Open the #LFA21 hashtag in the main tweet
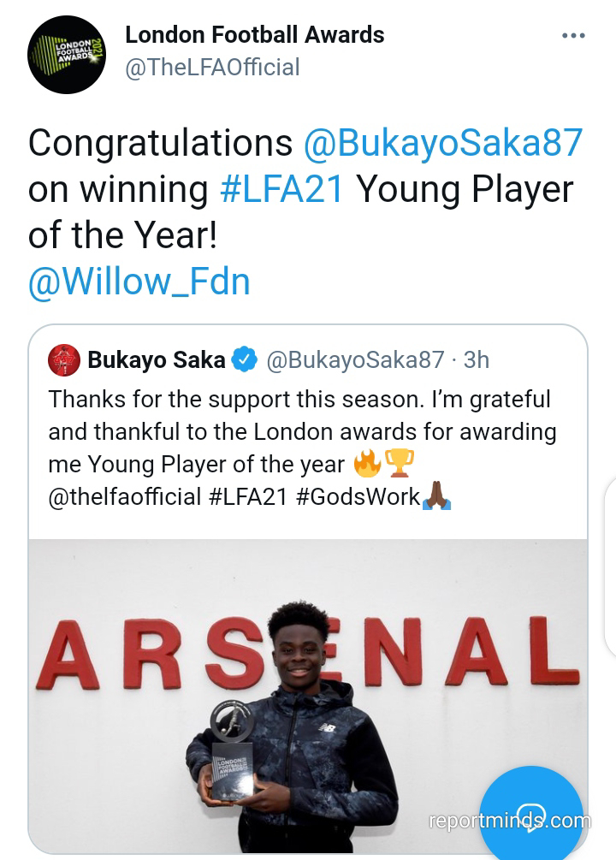The height and width of the screenshot is (860, 616). point(281,189)
